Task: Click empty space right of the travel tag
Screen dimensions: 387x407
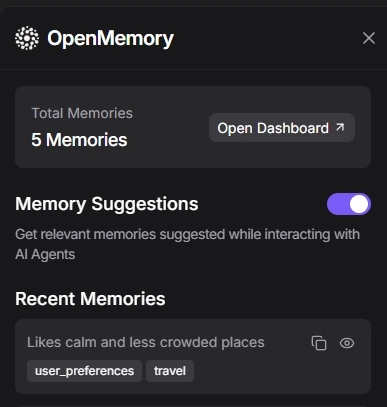Action: (x=280, y=371)
